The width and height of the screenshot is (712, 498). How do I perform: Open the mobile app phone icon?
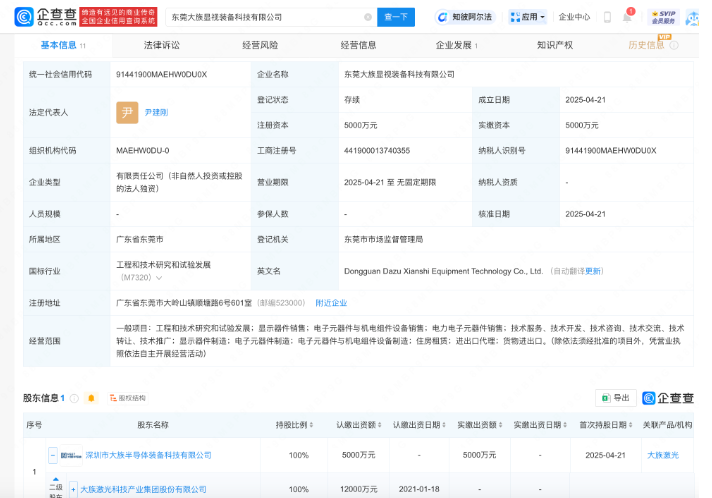click(x=607, y=17)
